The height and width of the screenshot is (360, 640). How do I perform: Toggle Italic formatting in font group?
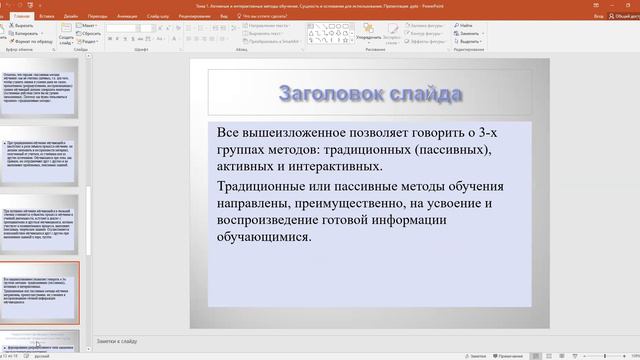[x=117, y=39]
